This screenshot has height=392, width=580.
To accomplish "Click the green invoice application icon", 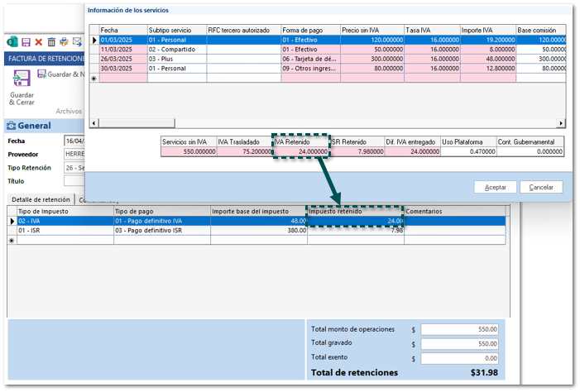I will point(12,41).
